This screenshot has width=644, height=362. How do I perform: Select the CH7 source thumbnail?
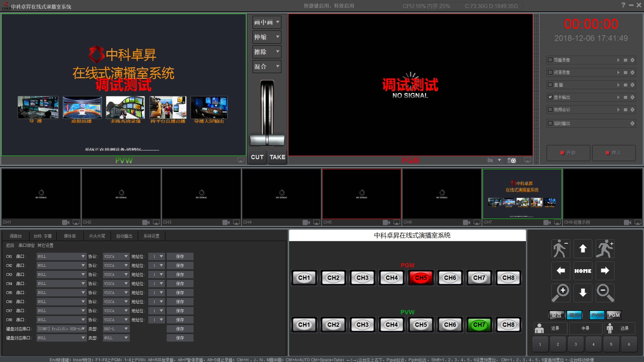coord(522,194)
